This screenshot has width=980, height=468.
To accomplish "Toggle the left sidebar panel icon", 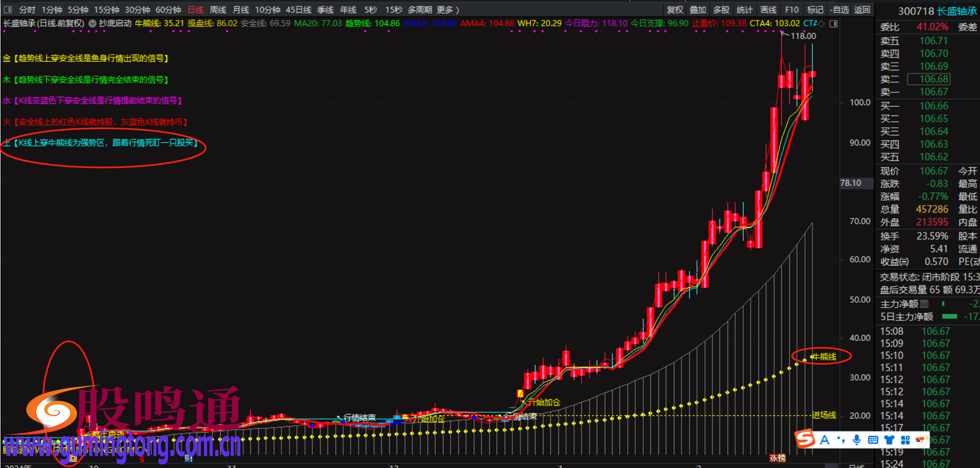I will (x=8, y=10).
